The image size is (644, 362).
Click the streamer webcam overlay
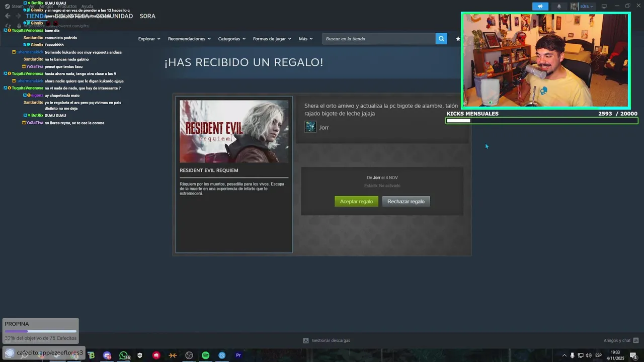546,60
